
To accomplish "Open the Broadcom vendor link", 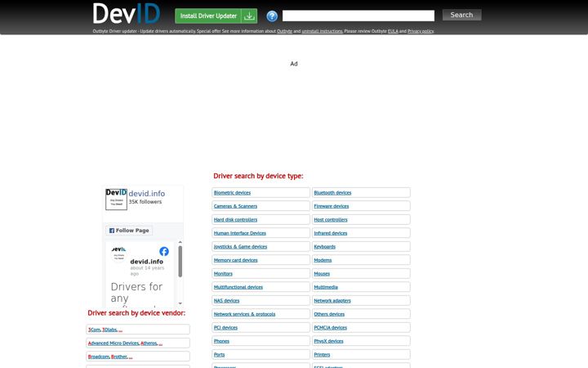I will pyautogui.click(x=99, y=357).
